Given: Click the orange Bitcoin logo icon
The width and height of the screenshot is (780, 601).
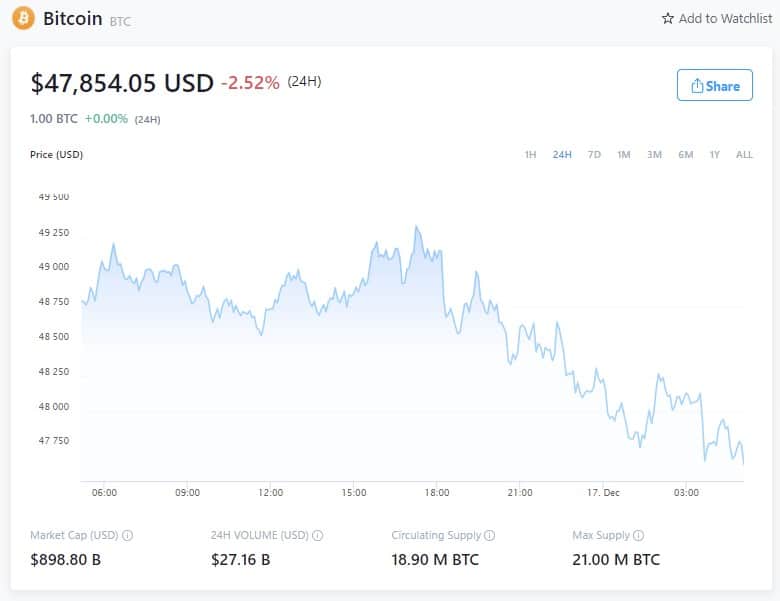Looking at the screenshot, I should coord(23,18).
